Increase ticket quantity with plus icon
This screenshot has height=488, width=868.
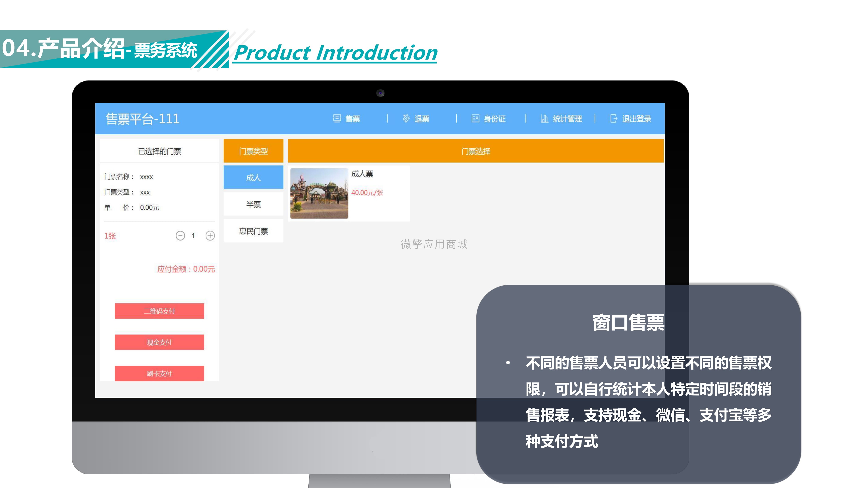click(210, 236)
